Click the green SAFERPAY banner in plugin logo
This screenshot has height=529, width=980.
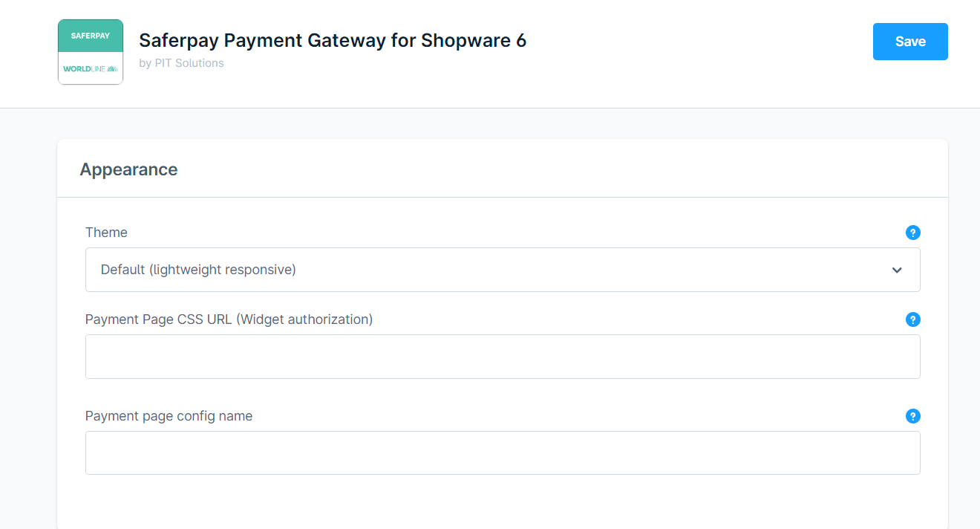(91, 36)
